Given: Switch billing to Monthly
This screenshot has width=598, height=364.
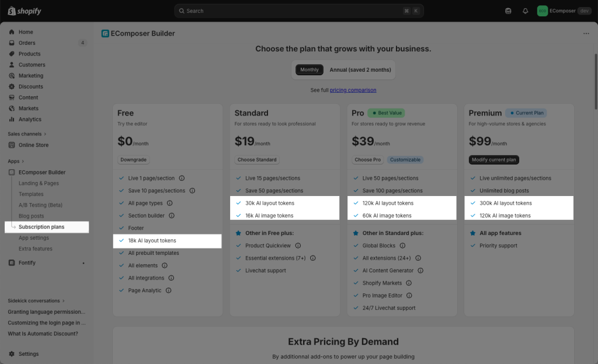Looking at the screenshot, I should pyautogui.click(x=310, y=70).
